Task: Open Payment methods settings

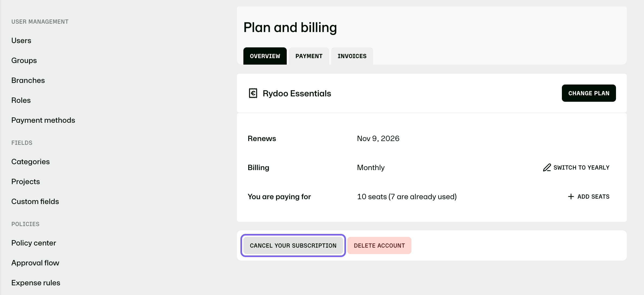Action: coord(43,120)
